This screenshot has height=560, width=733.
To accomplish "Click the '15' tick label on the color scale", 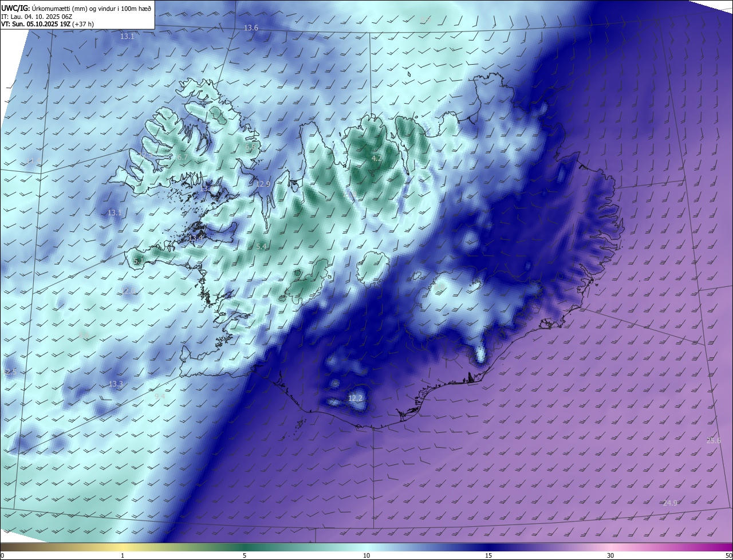I will pyautogui.click(x=488, y=555).
